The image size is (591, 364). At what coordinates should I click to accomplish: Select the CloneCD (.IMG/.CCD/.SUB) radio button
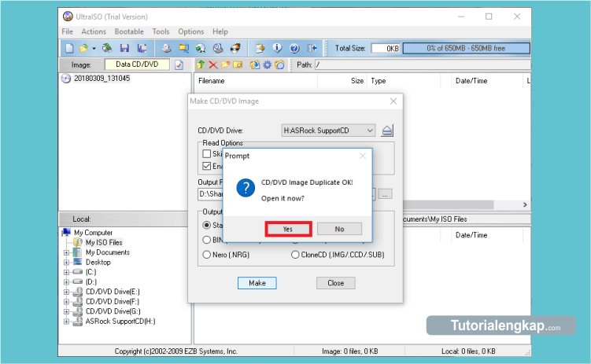pyautogui.click(x=295, y=255)
